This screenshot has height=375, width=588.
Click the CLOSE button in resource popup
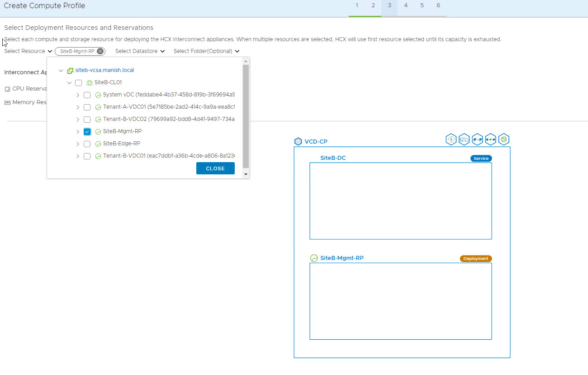click(215, 168)
